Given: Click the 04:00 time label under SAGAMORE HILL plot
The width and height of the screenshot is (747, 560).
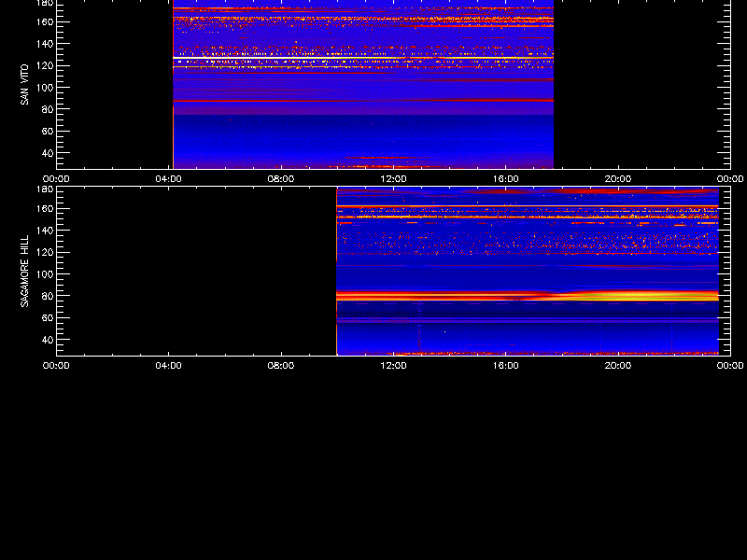Looking at the screenshot, I should coord(169,366).
